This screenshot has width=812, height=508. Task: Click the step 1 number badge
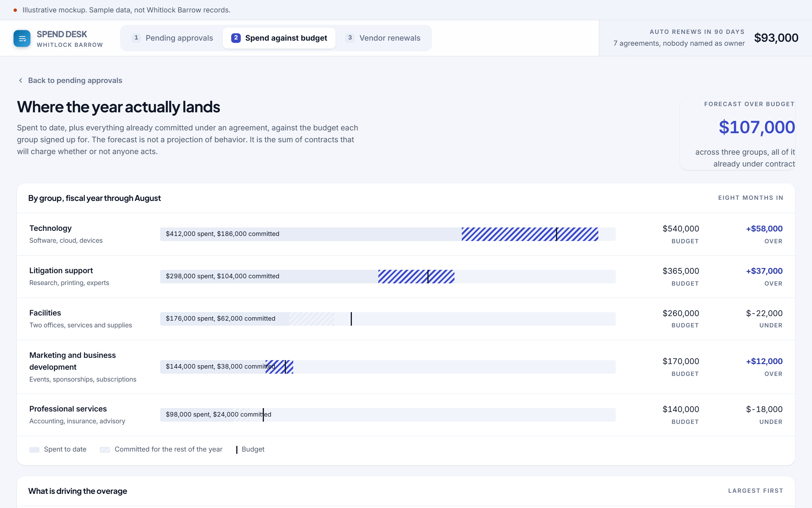click(x=136, y=38)
